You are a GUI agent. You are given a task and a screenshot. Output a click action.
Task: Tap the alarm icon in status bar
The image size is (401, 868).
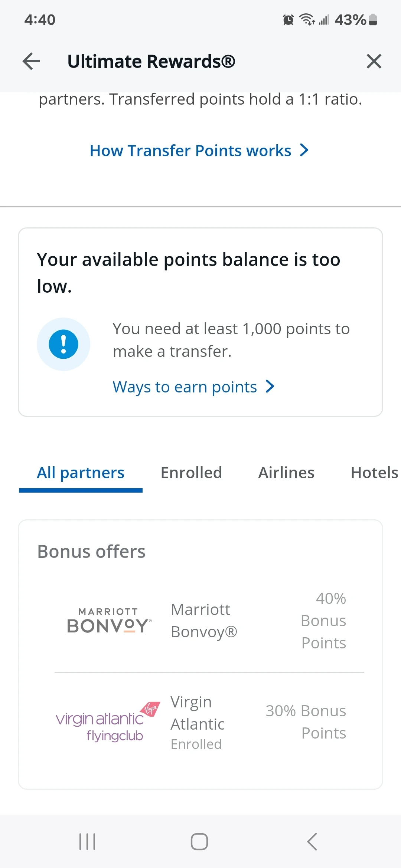click(288, 20)
